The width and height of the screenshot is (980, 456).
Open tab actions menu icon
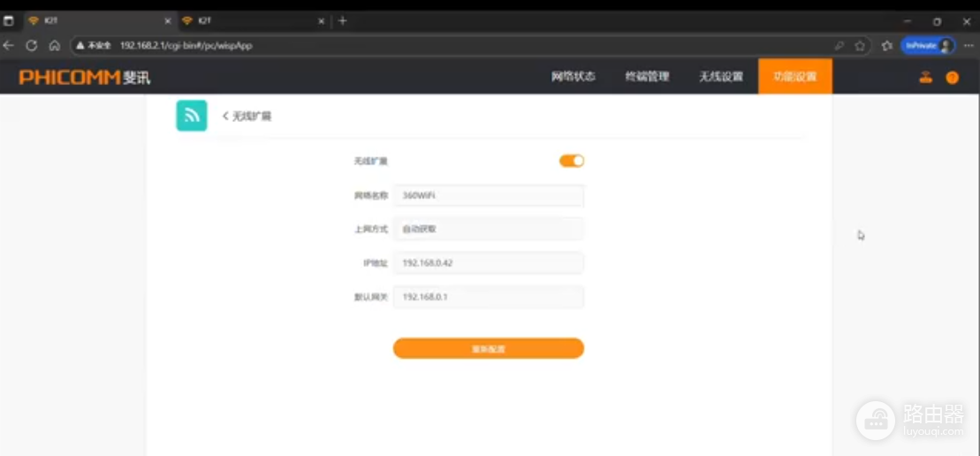click(x=9, y=20)
